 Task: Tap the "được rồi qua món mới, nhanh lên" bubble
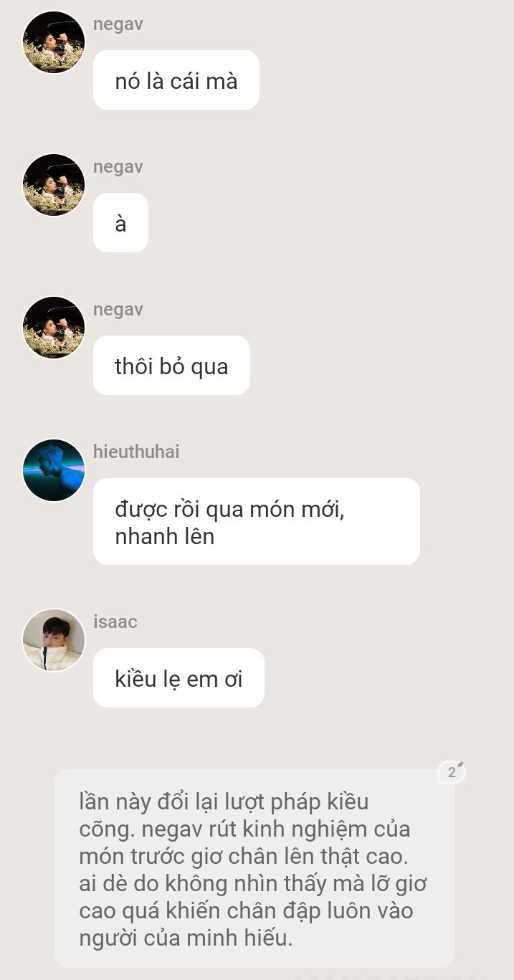coord(257,522)
